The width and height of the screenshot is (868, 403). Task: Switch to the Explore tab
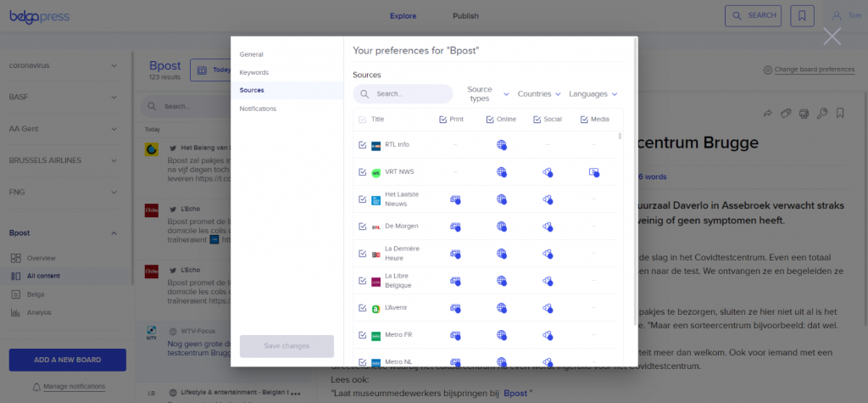click(x=403, y=16)
